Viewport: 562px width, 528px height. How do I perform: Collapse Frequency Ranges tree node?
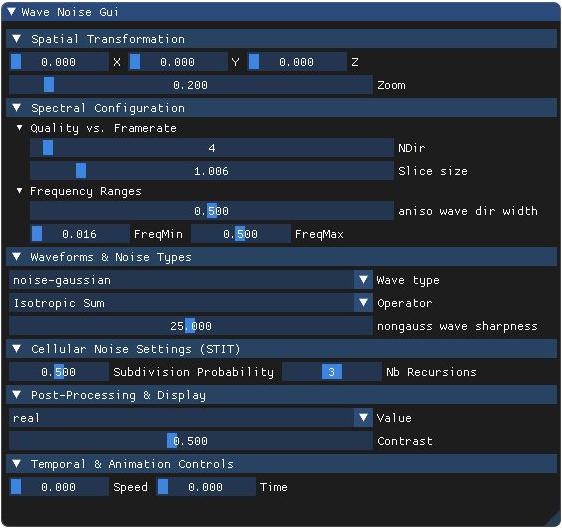[19, 191]
